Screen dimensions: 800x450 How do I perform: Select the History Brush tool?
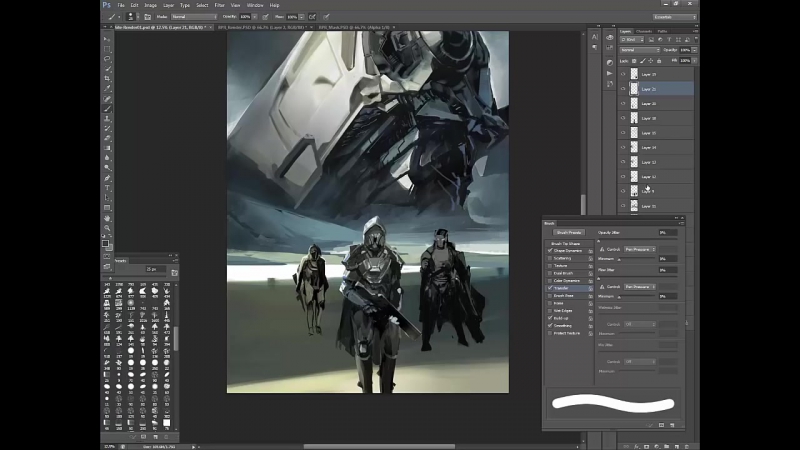(107, 129)
